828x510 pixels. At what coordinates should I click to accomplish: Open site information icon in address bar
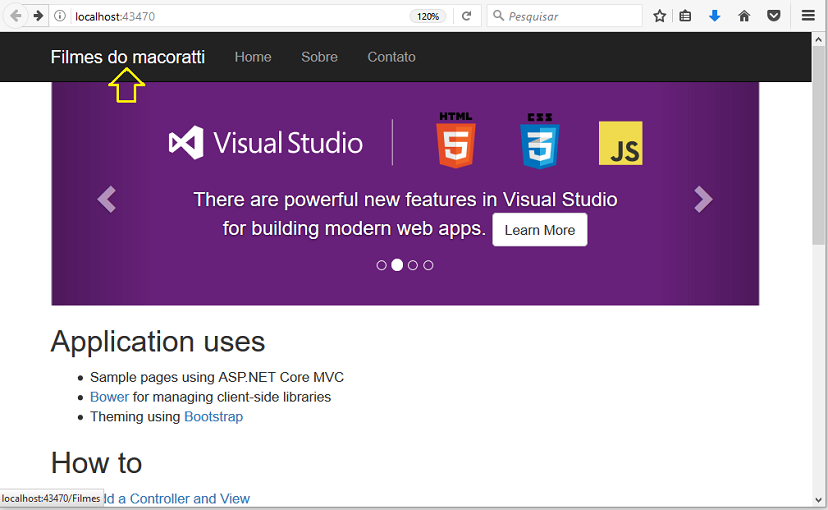(x=60, y=16)
